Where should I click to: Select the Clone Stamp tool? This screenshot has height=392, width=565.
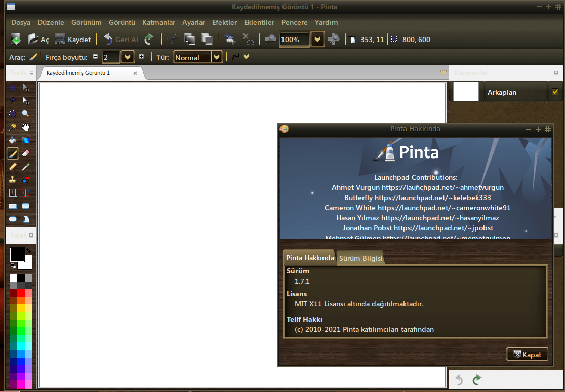(12, 180)
